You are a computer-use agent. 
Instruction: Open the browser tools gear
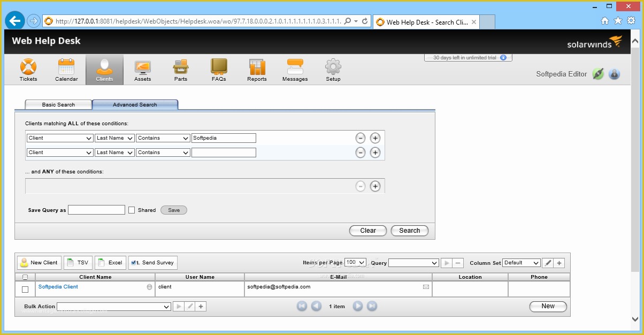click(630, 21)
